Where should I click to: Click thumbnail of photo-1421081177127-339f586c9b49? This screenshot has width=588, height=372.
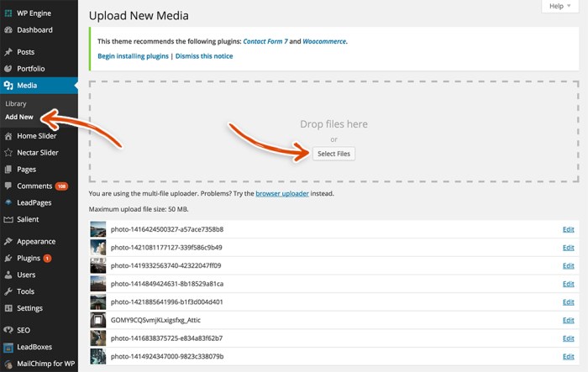[98, 248]
